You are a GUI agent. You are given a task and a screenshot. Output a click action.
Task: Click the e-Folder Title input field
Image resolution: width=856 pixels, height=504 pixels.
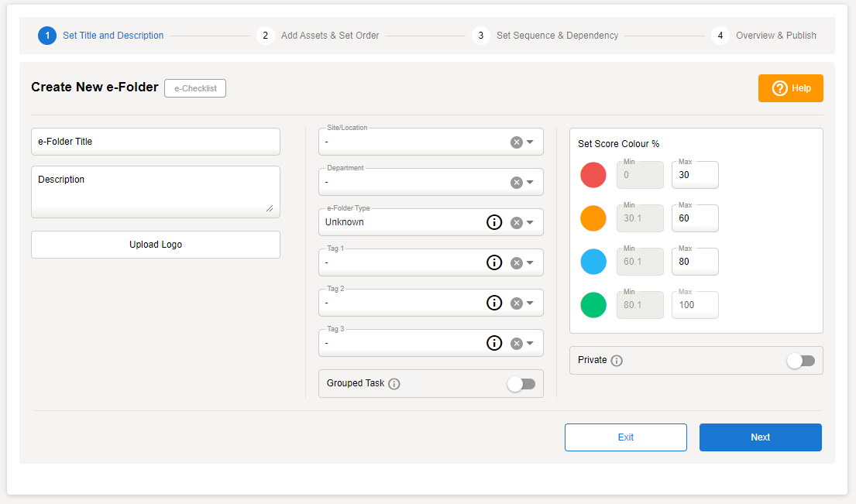tap(155, 142)
